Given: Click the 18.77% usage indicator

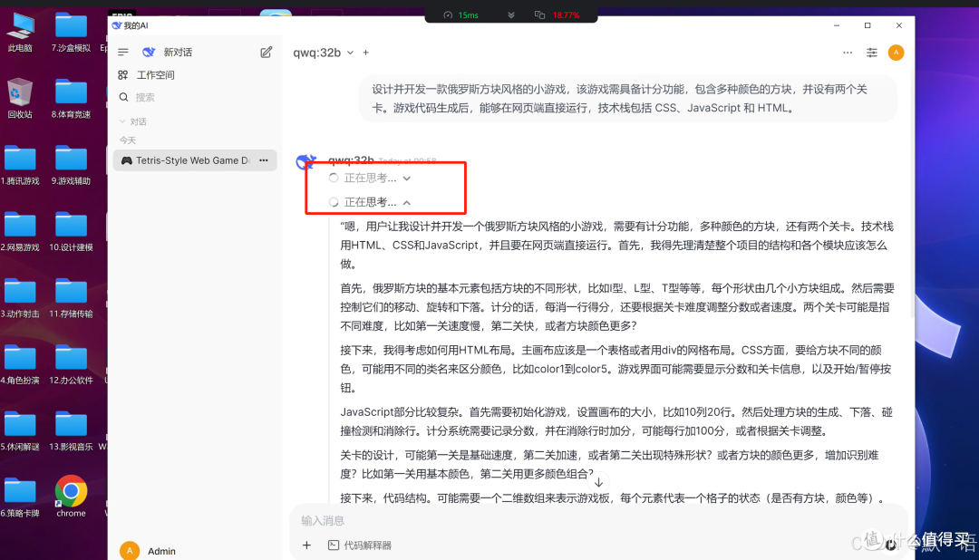Looking at the screenshot, I should tap(558, 15).
